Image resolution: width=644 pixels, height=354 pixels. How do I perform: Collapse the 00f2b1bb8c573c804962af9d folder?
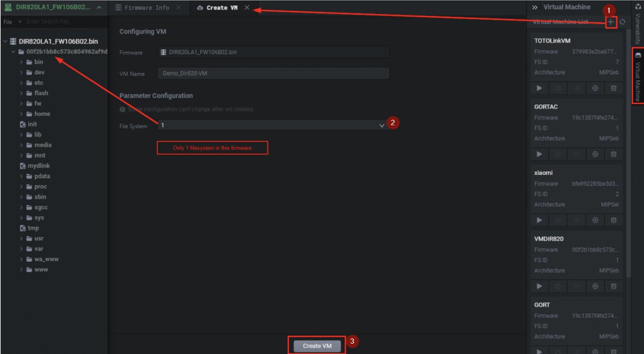(x=13, y=52)
